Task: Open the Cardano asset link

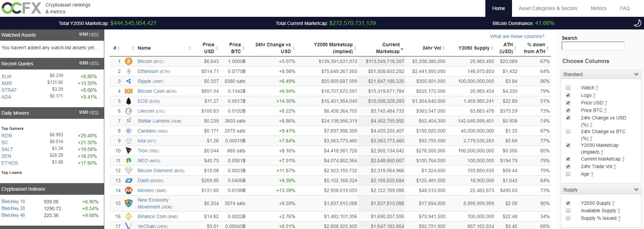Action: [x=147, y=131]
